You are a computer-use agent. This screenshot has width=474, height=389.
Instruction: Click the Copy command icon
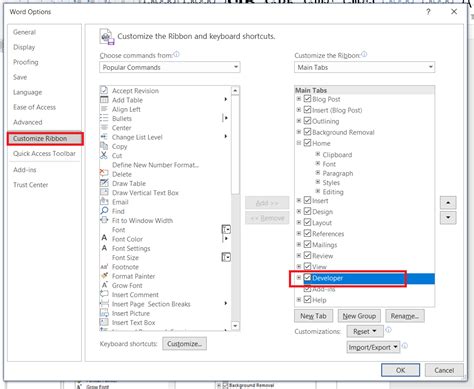tap(104, 146)
